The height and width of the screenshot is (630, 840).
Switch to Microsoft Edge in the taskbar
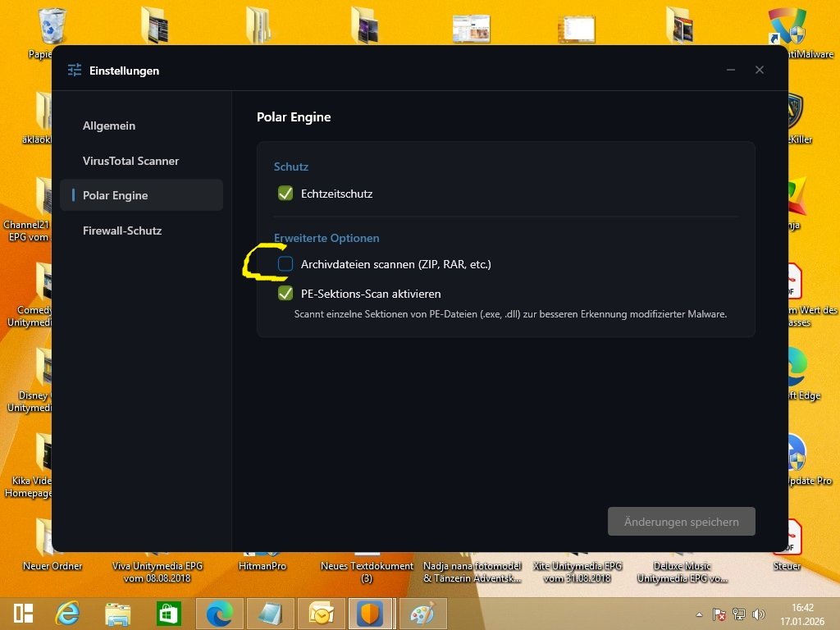pyautogui.click(x=219, y=614)
